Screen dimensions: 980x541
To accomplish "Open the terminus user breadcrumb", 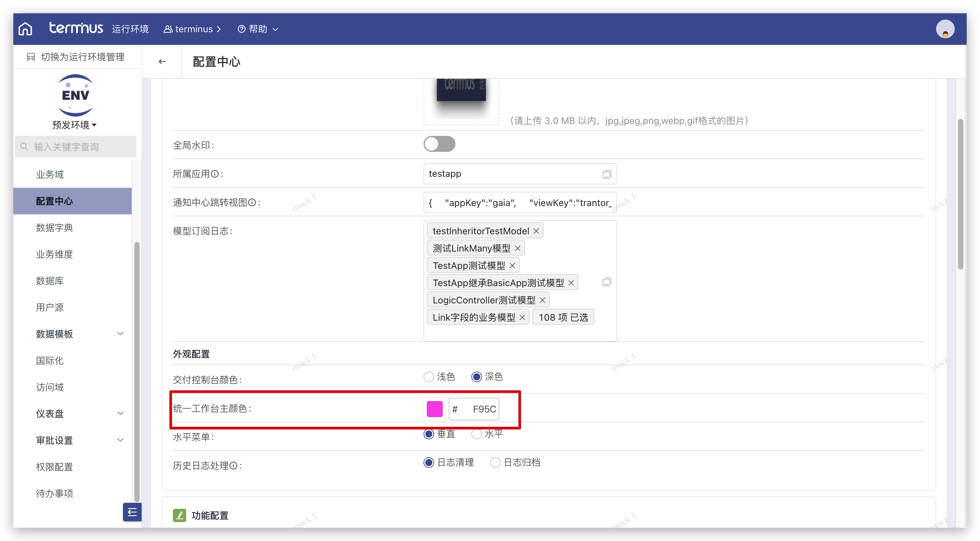I will click(x=192, y=29).
